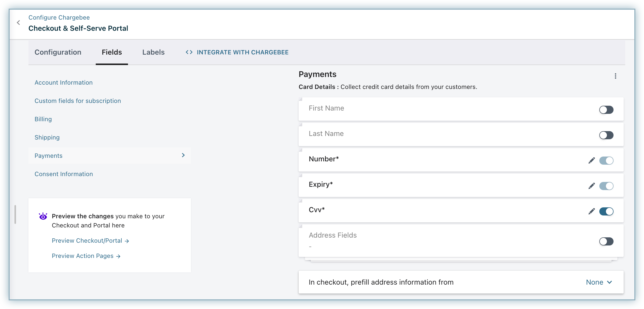Click the purple eye preview icon
Screen dimensions: 644x309
[x=43, y=216]
